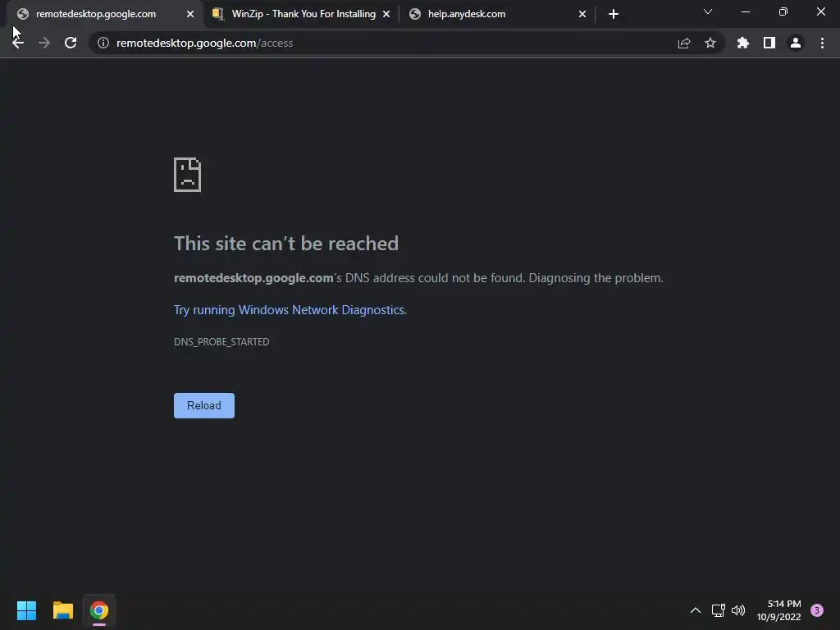Open Try running Windows Network Diagnostics link
Image resolution: width=840 pixels, height=630 pixels.
click(290, 310)
